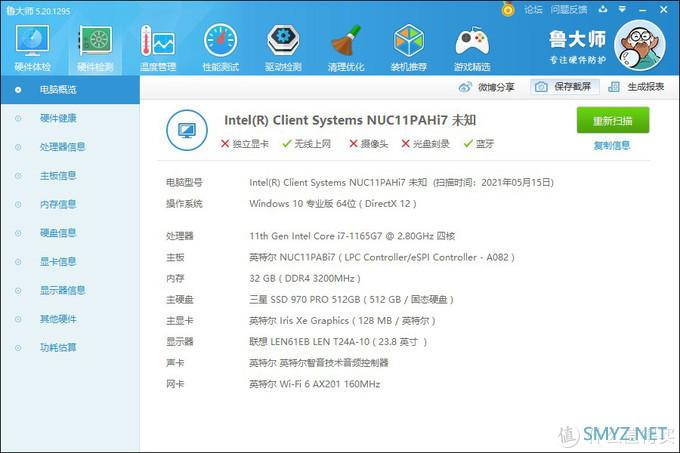Click the gold medal icon in title bar
The height and width of the screenshot is (453, 680).
pos(508,9)
